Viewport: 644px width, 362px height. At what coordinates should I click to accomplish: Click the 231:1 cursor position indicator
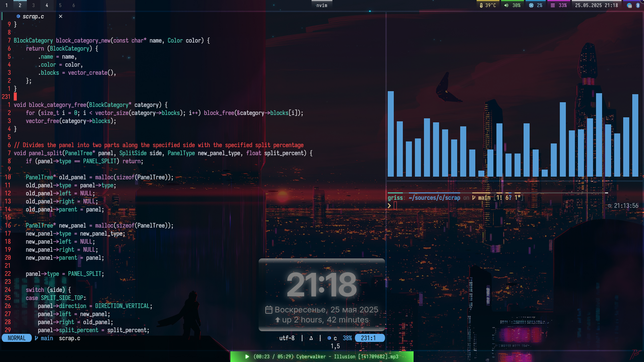(x=368, y=338)
